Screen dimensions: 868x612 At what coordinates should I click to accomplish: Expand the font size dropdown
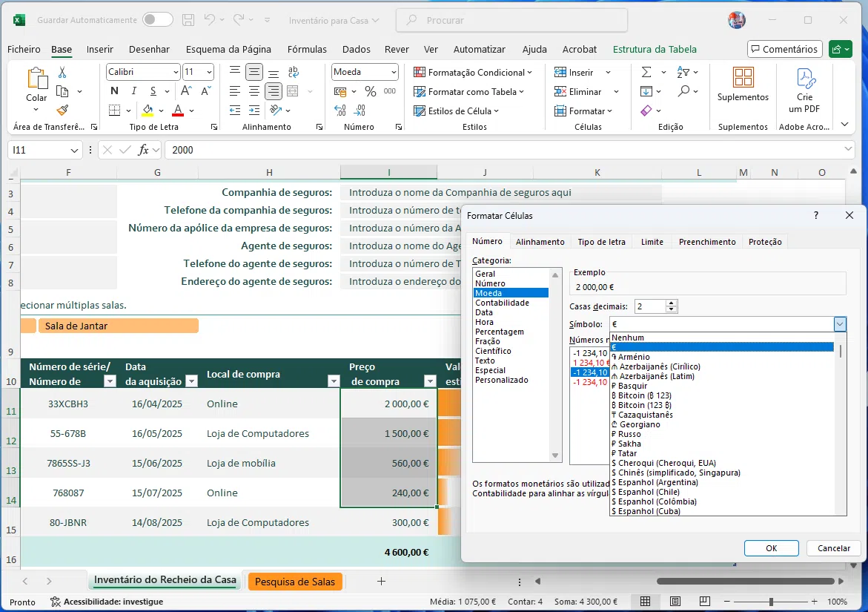(209, 72)
